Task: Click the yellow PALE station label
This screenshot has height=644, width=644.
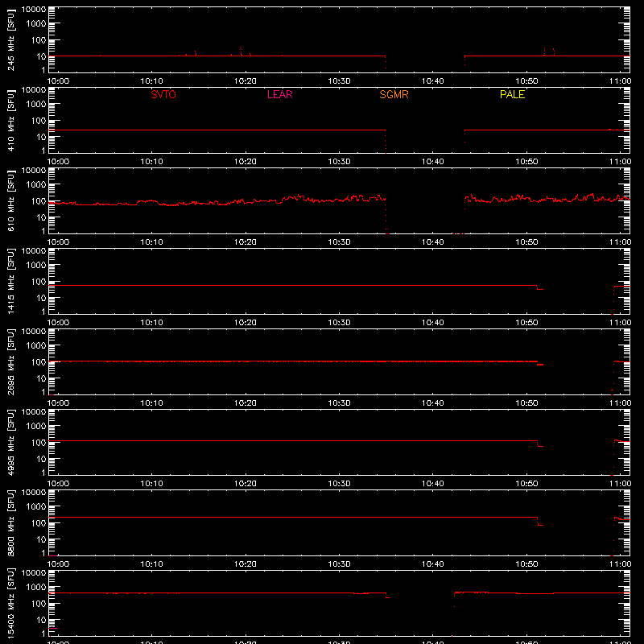Action: pos(512,94)
